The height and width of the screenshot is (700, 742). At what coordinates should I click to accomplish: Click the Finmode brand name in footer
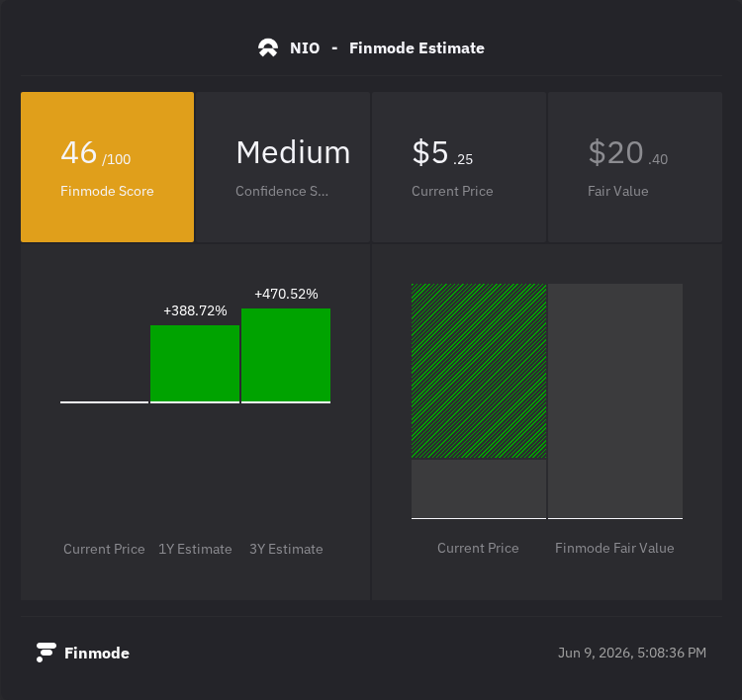point(97,654)
